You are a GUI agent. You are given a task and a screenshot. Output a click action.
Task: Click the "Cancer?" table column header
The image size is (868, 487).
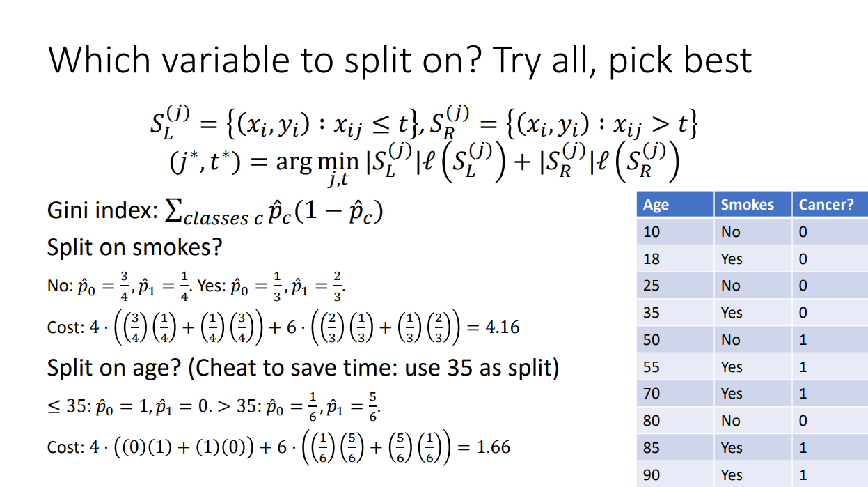pos(826,205)
